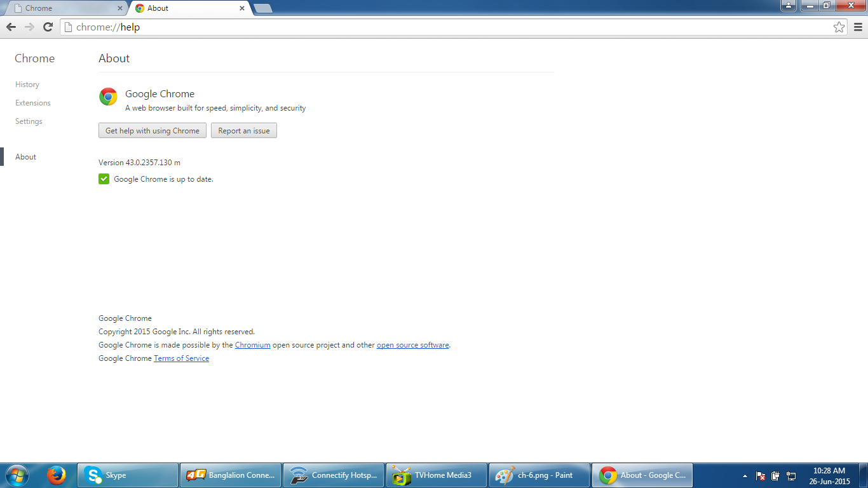Click Get help with using Chrome button
Image resolution: width=868 pixels, height=488 pixels.
click(x=153, y=130)
